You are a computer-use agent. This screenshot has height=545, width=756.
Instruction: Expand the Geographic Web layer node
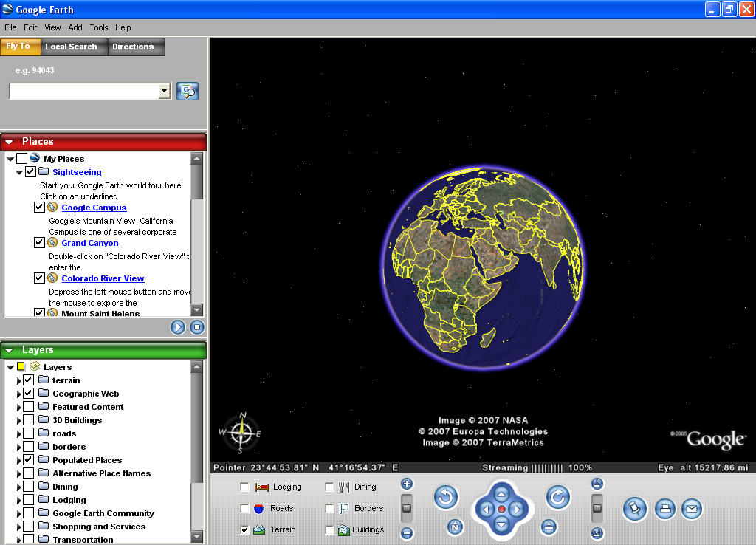point(18,394)
